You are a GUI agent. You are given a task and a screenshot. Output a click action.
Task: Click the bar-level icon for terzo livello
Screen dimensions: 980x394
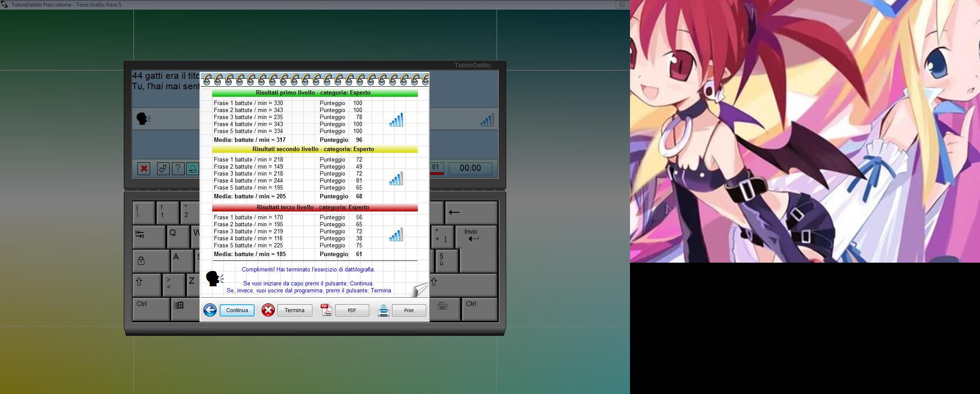tap(396, 234)
